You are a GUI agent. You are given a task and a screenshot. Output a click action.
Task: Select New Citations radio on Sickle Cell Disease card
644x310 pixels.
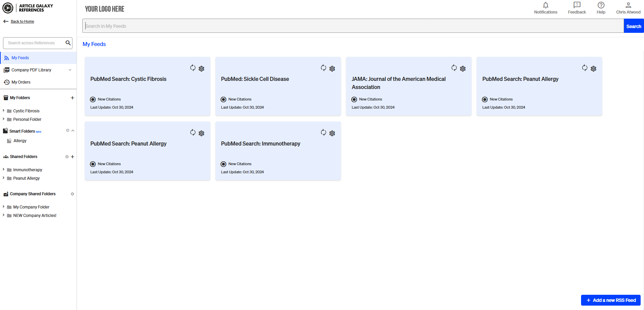223,99
